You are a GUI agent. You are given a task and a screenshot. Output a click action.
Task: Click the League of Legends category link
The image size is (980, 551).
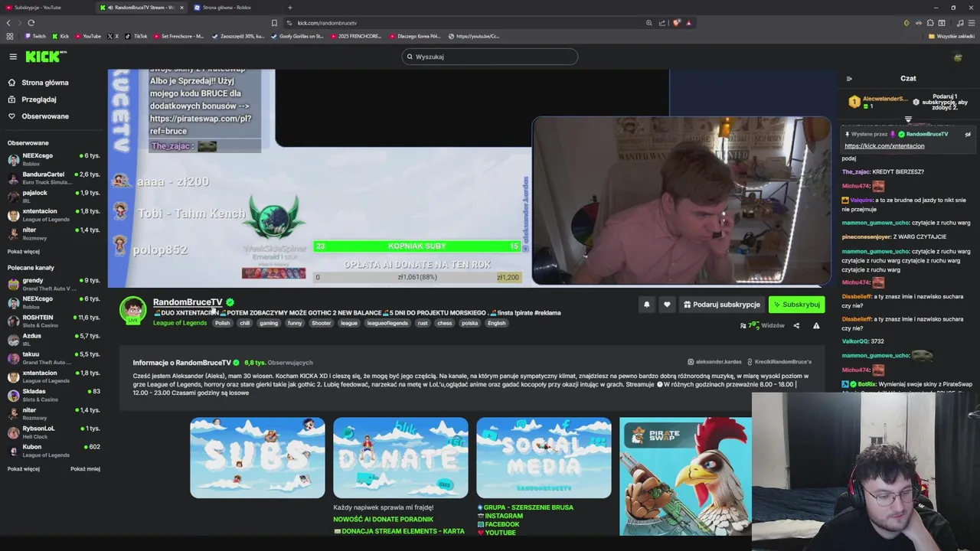point(180,323)
